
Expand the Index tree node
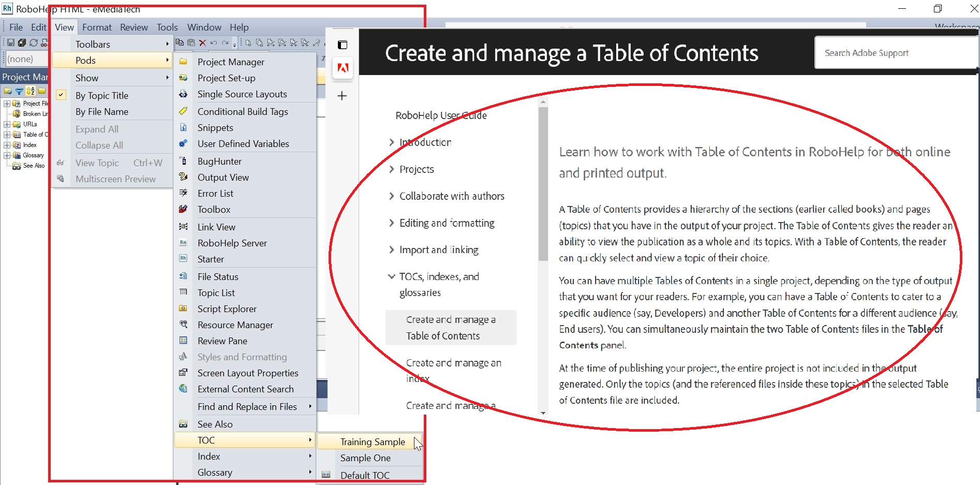pos(7,145)
